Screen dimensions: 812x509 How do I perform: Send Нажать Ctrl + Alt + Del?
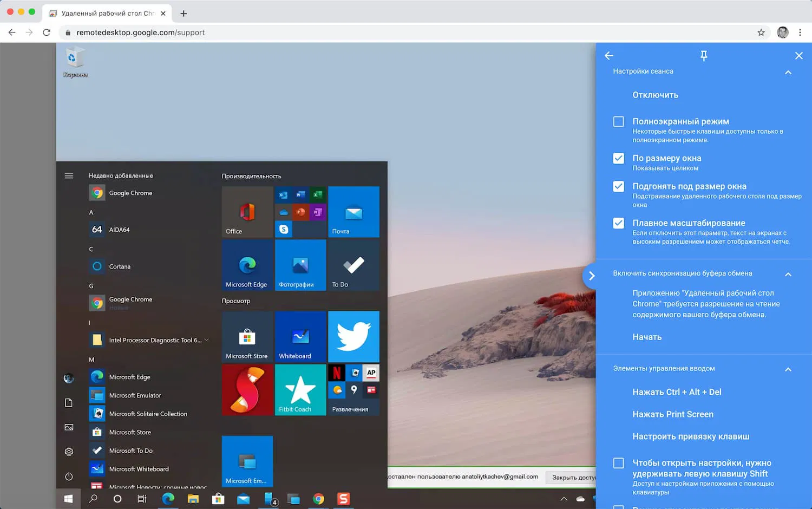tap(677, 392)
